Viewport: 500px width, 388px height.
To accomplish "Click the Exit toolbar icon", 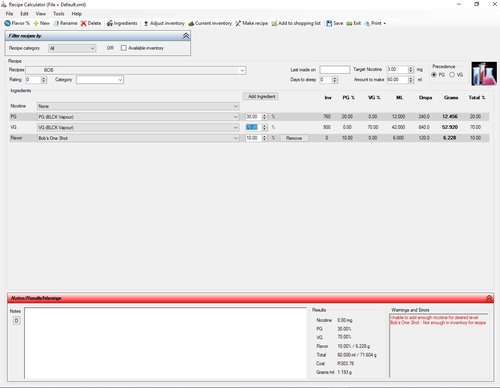I will (354, 23).
